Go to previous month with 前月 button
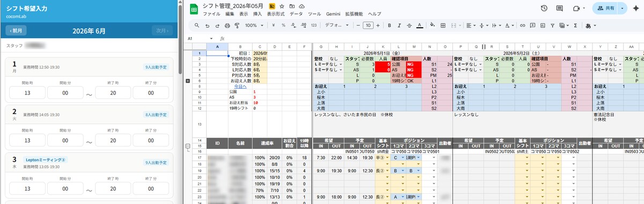The width and height of the screenshot is (644, 204). pos(16,31)
